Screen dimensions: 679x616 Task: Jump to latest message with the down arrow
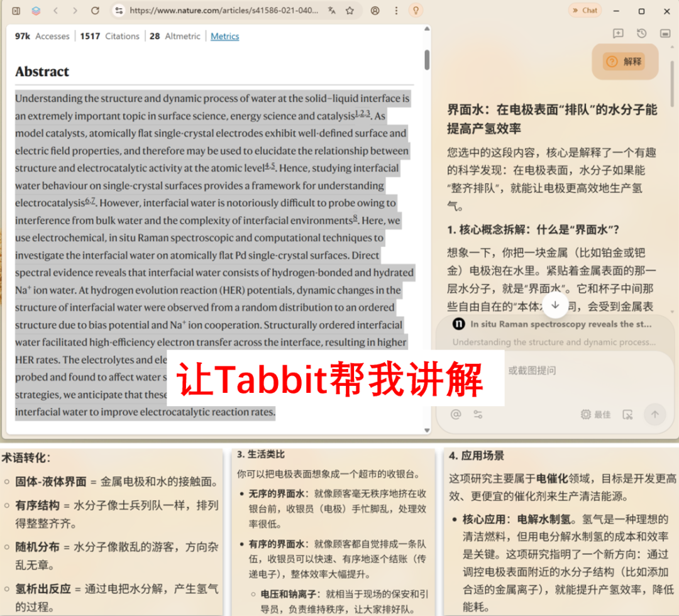click(x=555, y=305)
